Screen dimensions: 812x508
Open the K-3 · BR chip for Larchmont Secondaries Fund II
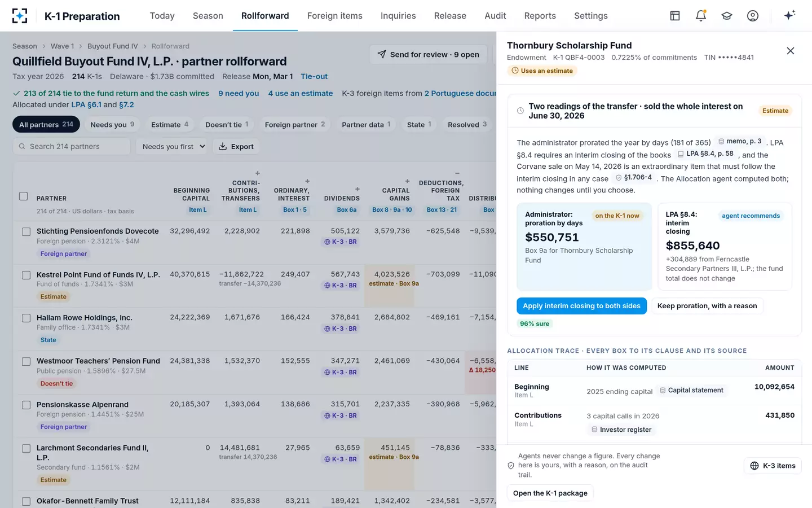coord(341,459)
